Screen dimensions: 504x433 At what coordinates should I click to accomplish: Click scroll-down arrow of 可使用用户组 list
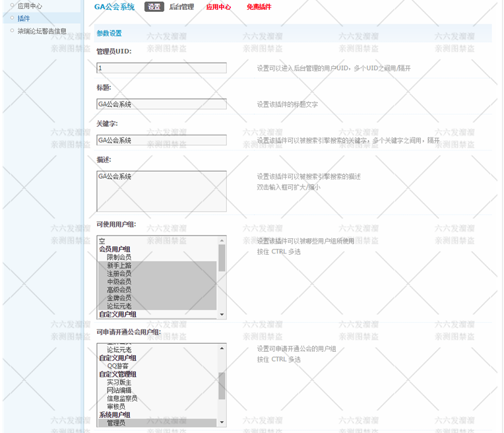tap(222, 314)
